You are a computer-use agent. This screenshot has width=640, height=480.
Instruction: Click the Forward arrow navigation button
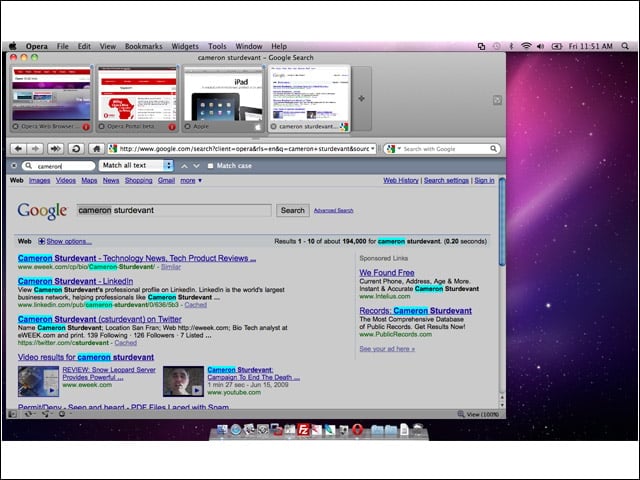(36, 149)
